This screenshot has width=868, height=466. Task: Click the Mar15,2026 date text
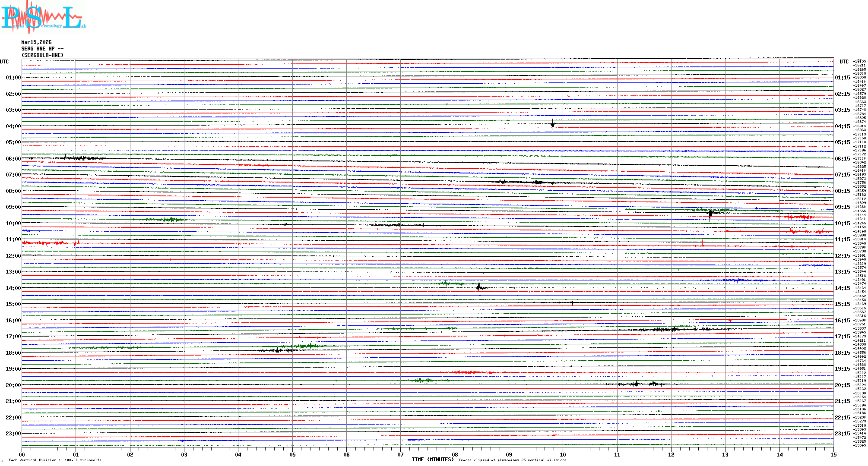(36, 42)
